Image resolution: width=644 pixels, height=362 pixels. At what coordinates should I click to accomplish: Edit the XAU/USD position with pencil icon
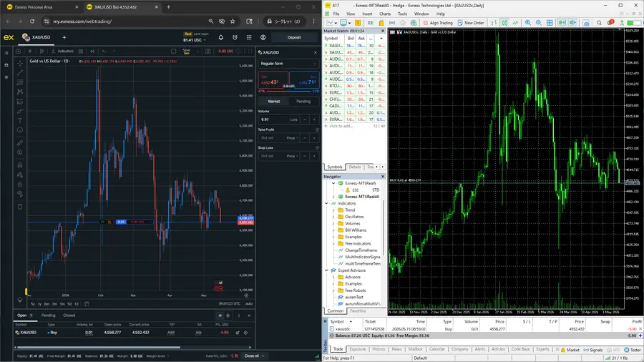pyautogui.click(x=238, y=333)
